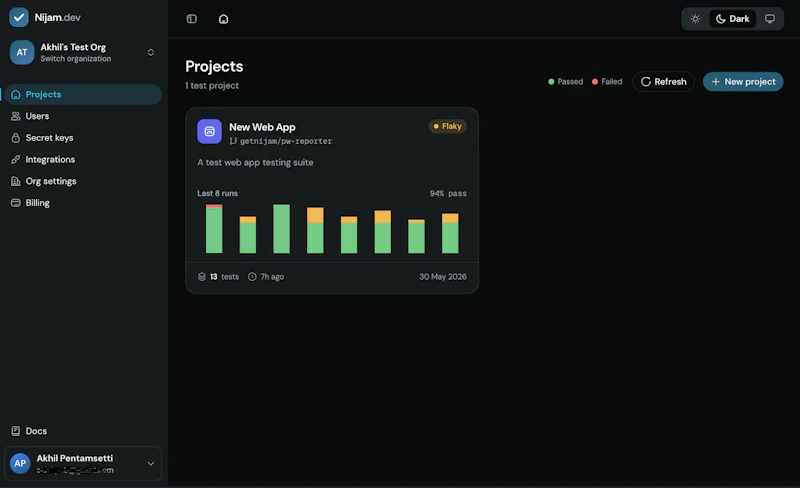Open the Billing section
Image resolution: width=800 pixels, height=488 pixels.
click(x=82, y=203)
